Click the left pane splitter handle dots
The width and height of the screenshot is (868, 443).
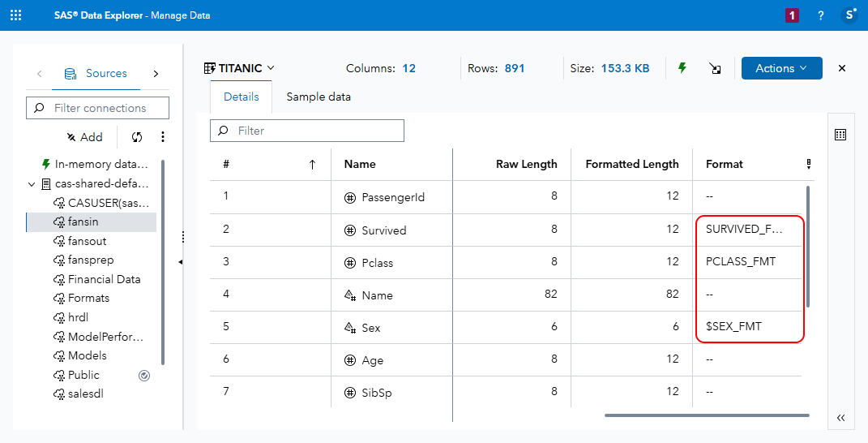[182, 237]
